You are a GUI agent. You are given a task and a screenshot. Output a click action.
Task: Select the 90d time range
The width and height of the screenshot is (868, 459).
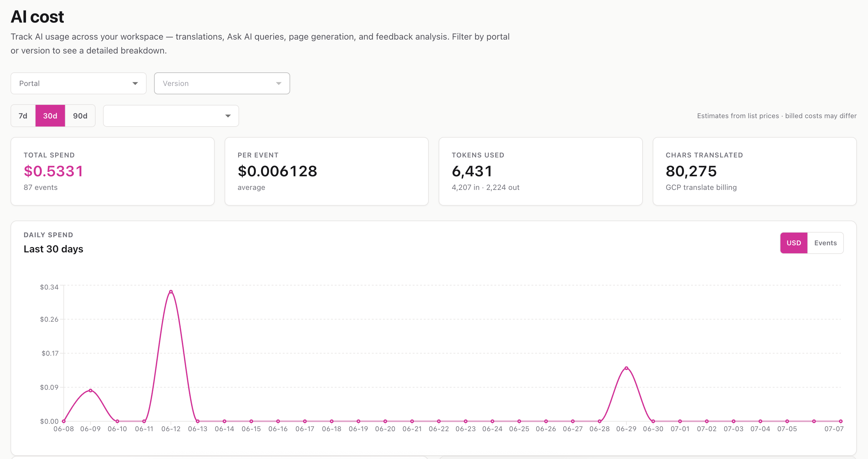click(80, 116)
